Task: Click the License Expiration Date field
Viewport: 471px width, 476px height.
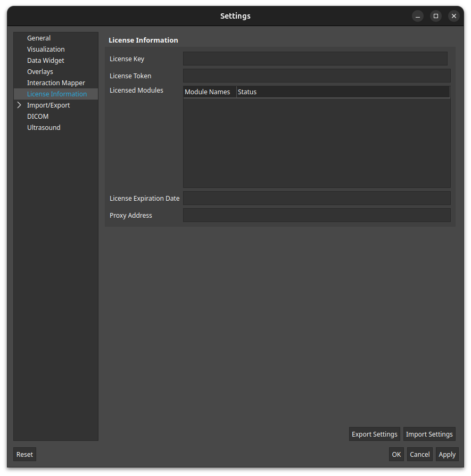Action: coord(317,198)
